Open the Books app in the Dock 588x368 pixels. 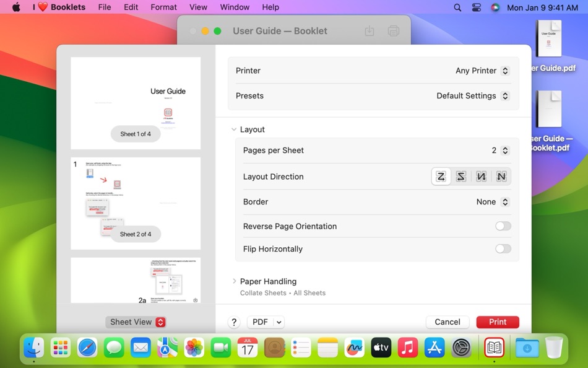pos(493,348)
